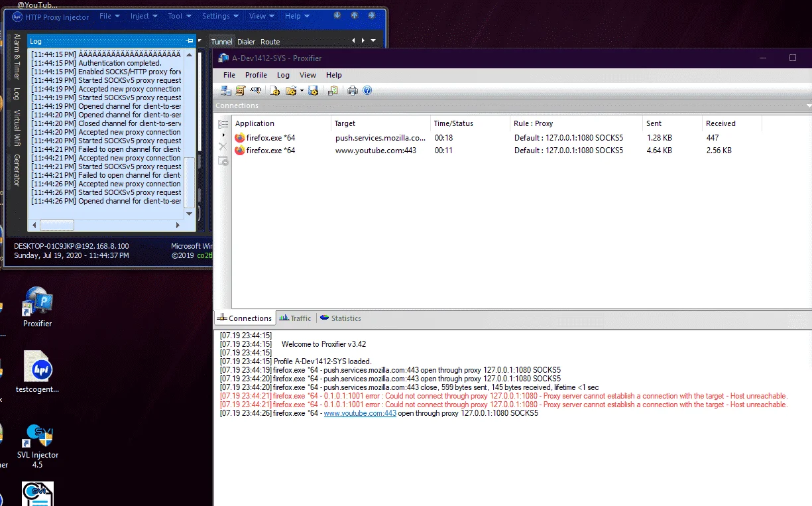Click the testcogent hpi file desktop icon
This screenshot has height=506, width=812.
(38, 372)
